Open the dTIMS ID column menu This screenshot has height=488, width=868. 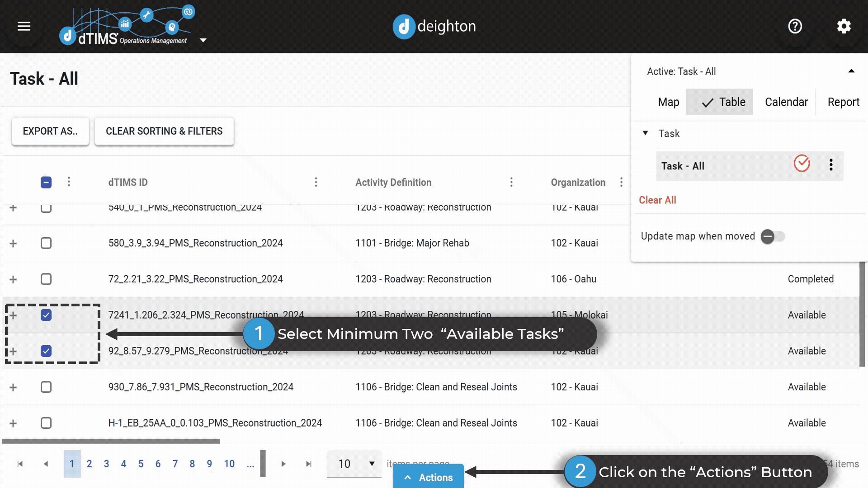point(316,182)
